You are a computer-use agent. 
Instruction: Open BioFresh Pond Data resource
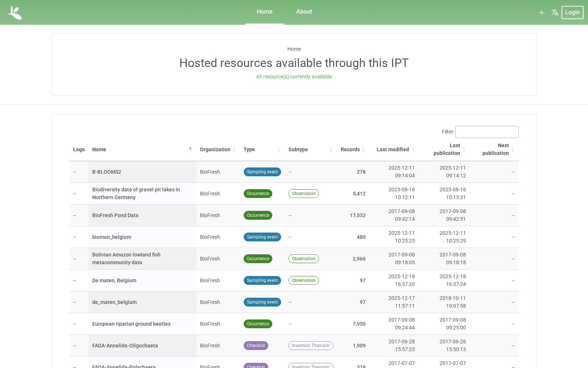pyautogui.click(x=115, y=215)
